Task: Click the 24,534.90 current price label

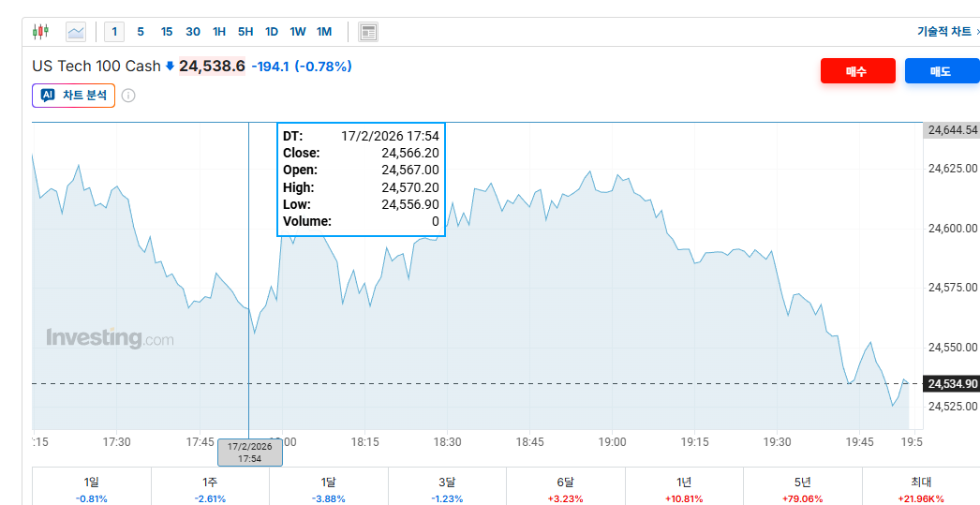Action: click(952, 384)
